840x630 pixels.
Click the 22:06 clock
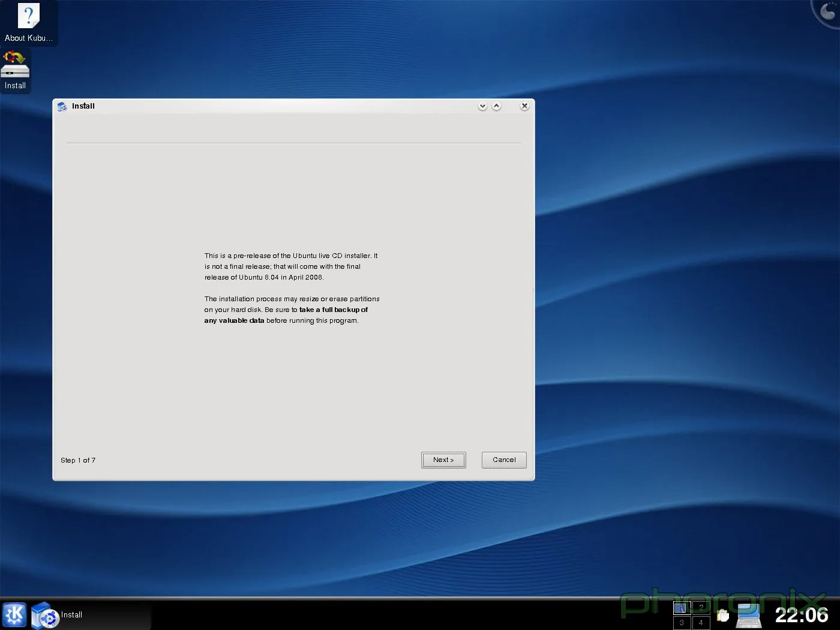802,615
